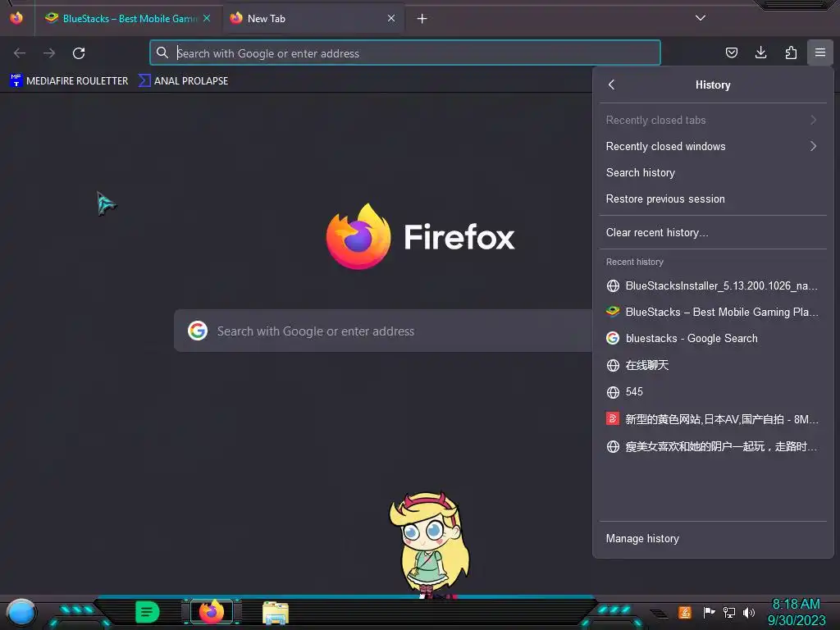This screenshot has height=630, width=840.
Task: Click the Google favicon of bluestacks search entry
Action: [x=613, y=338]
